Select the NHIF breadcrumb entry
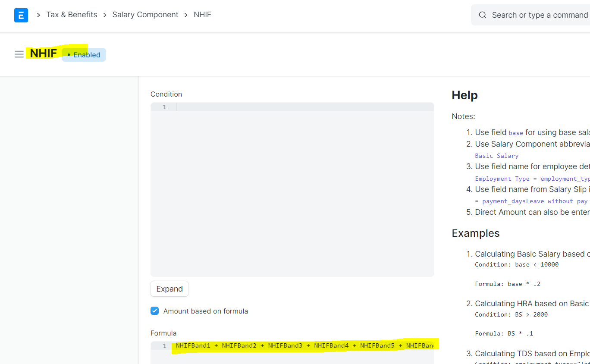The height and width of the screenshot is (364, 590). click(202, 14)
